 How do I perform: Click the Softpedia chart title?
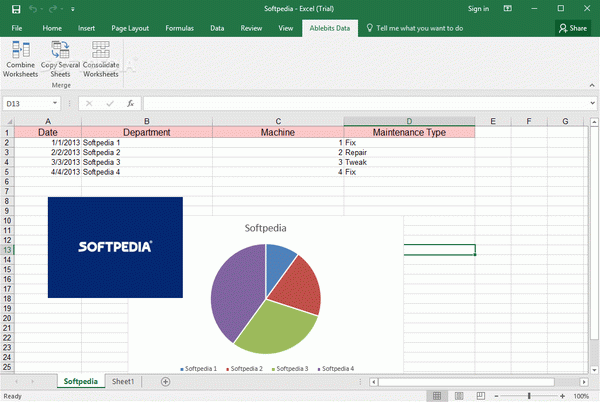click(265, 228)
